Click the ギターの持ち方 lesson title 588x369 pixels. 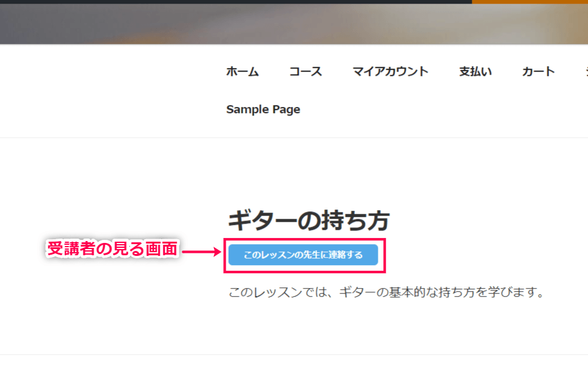point(309,220)
